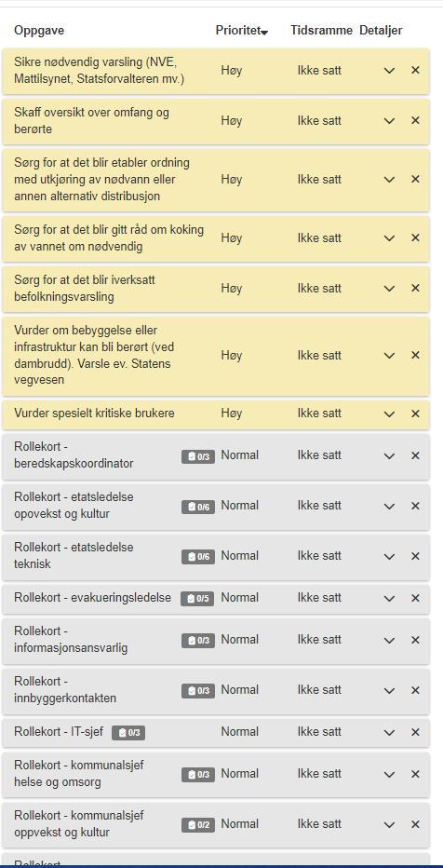Open checklist badge 0/3 for beredskapskoordinator
443x868 pixels.
(198, 456)
